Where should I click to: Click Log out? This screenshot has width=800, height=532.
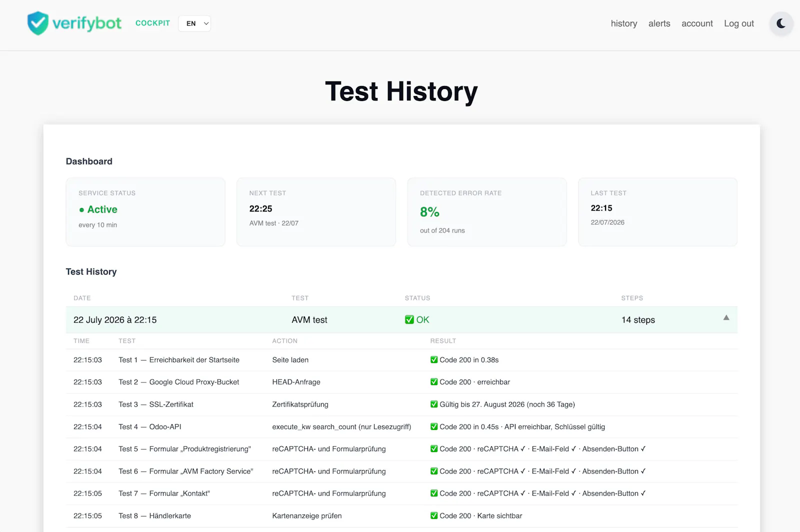click(739, 23)
